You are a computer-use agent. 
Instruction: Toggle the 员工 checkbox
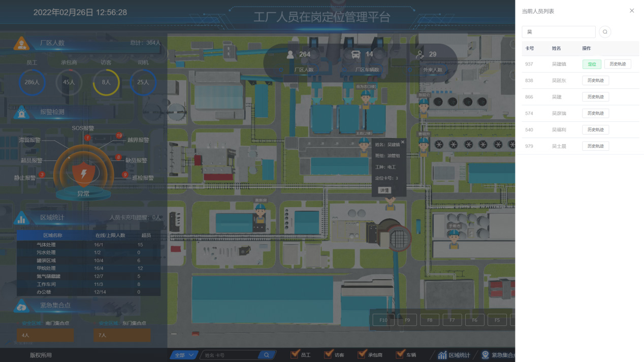pos(294,354)
